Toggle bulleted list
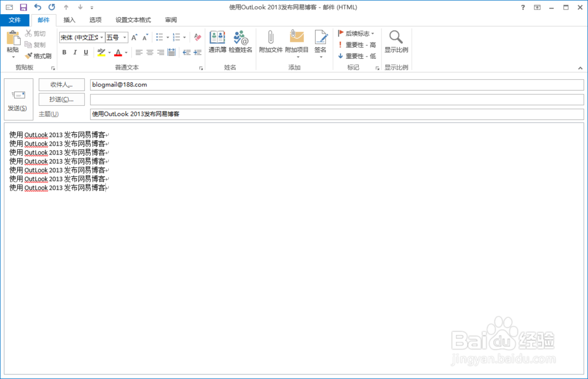The height and width of the screenshot is (379, 588). pos(159,37)
